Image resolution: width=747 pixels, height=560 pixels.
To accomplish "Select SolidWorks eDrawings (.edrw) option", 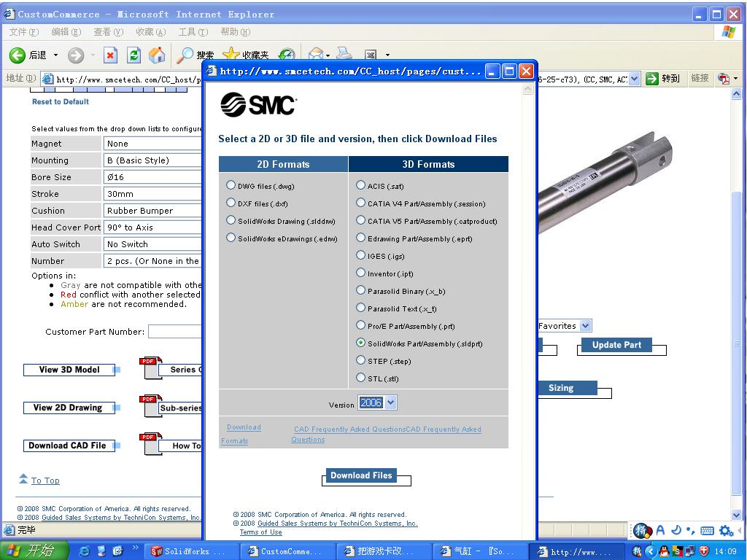I will click(231, 237).
